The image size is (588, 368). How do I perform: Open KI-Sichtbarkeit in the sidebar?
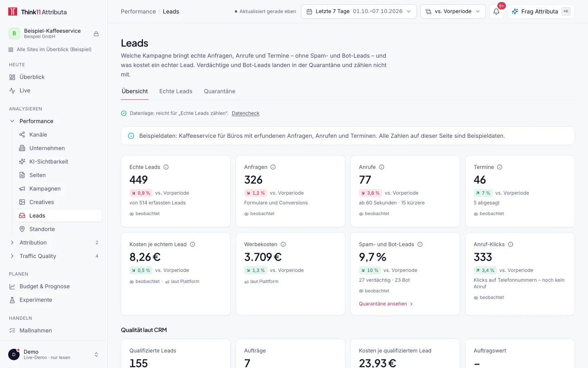(x=58, y=162)
